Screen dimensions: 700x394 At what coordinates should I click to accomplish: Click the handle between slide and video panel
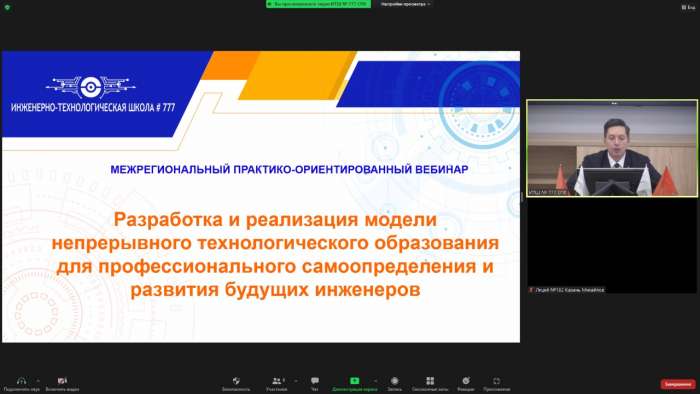[522, 197]
